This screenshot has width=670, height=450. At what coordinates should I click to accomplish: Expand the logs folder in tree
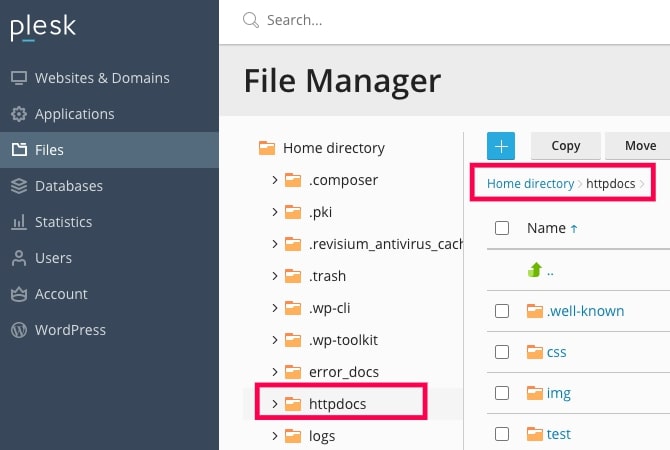[275, 436]
